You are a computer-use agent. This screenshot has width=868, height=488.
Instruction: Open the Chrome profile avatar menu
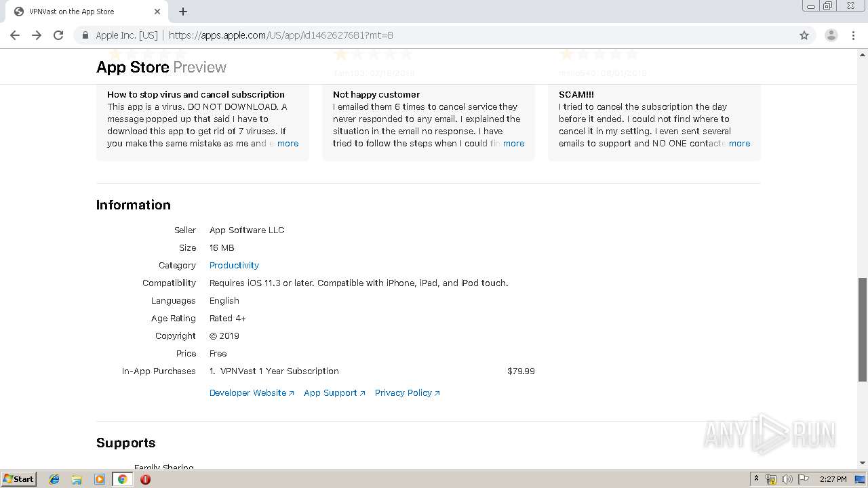click(x=831, y=35)
